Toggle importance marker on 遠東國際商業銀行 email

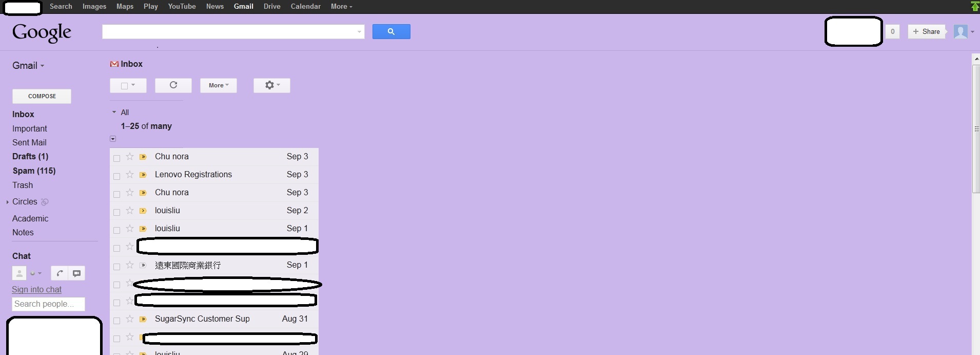(143, 265)
